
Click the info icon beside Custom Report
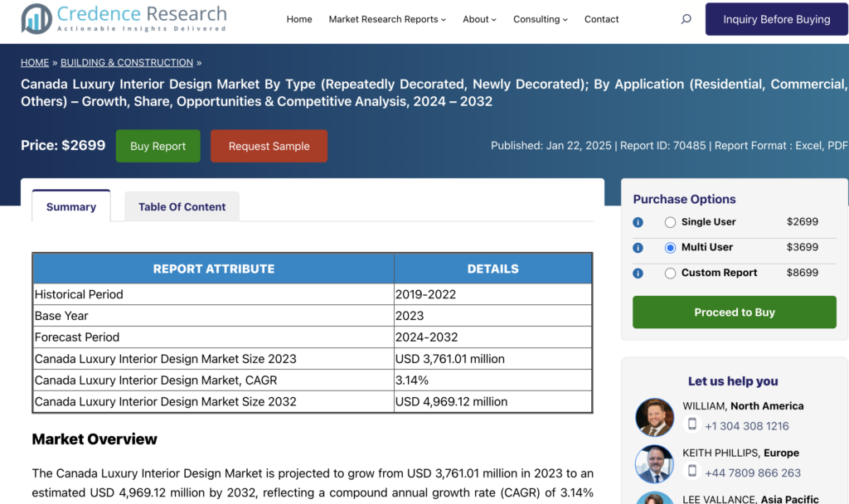(x=638, y=274)
